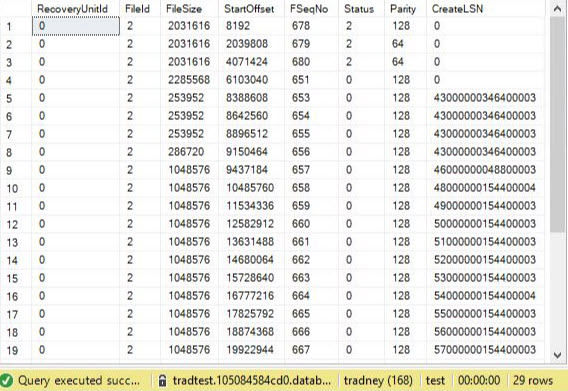Select row header number 1
The width and height of the screenshot is (568, 391).
click(9, 26)
